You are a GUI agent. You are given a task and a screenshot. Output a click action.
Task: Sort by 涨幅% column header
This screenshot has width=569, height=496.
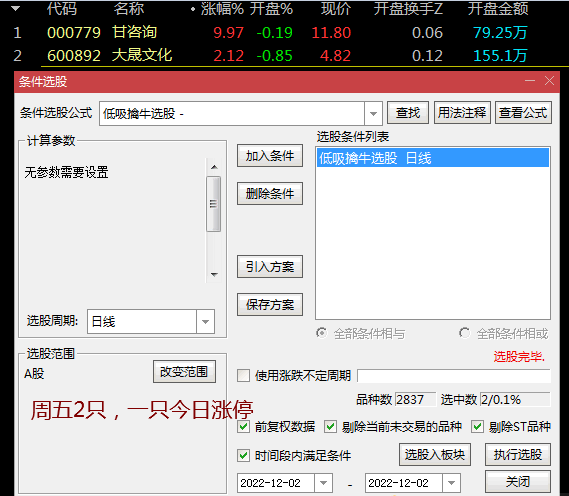click(x=222, y=9)
